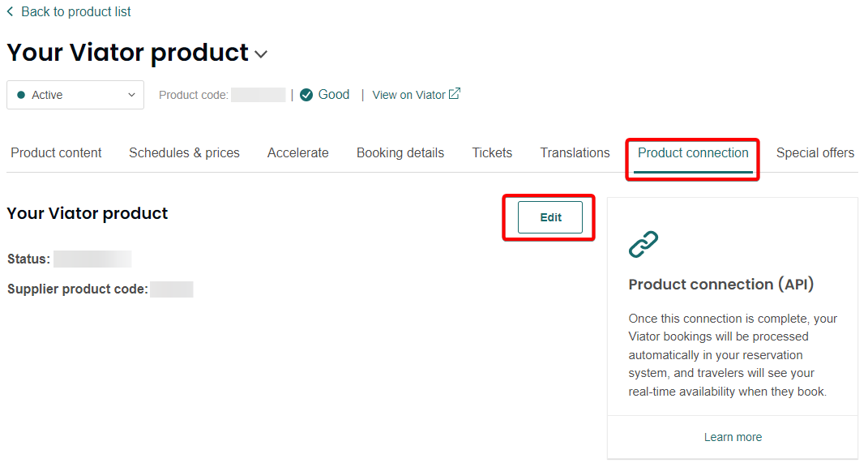Screen dimensions: 868x467
Task: Expand the Your Viator product title chevron
Action: pos(261,54)
